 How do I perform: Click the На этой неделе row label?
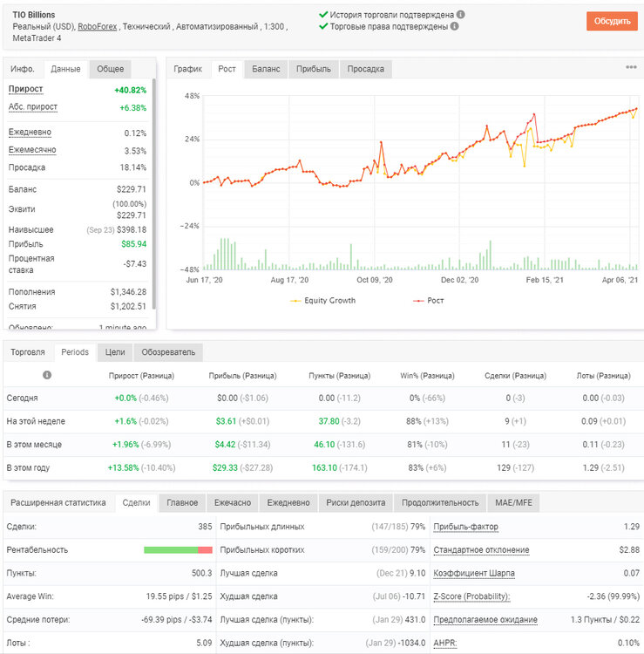coord(36,421)
